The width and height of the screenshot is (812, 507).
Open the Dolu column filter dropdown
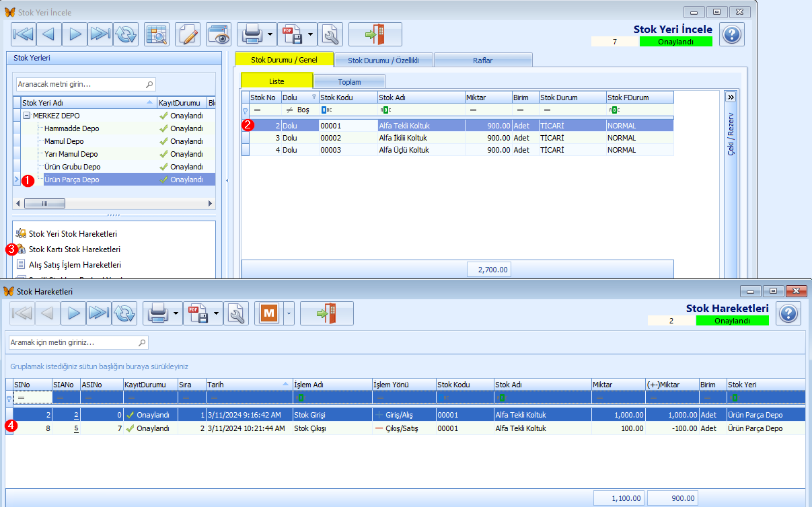click(x=313, y=97)
